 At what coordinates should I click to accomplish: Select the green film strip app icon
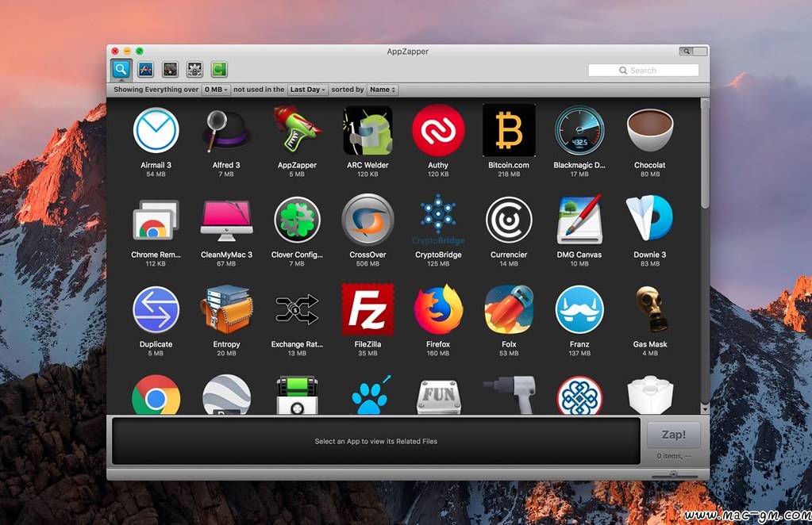tap(297, 395)
